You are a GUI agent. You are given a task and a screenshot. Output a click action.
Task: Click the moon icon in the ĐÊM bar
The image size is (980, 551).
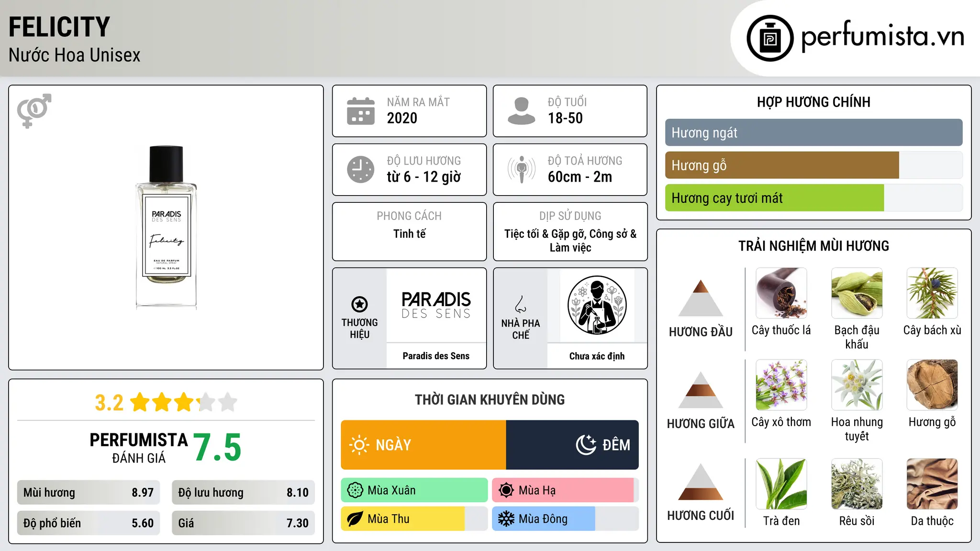point(586,445)
